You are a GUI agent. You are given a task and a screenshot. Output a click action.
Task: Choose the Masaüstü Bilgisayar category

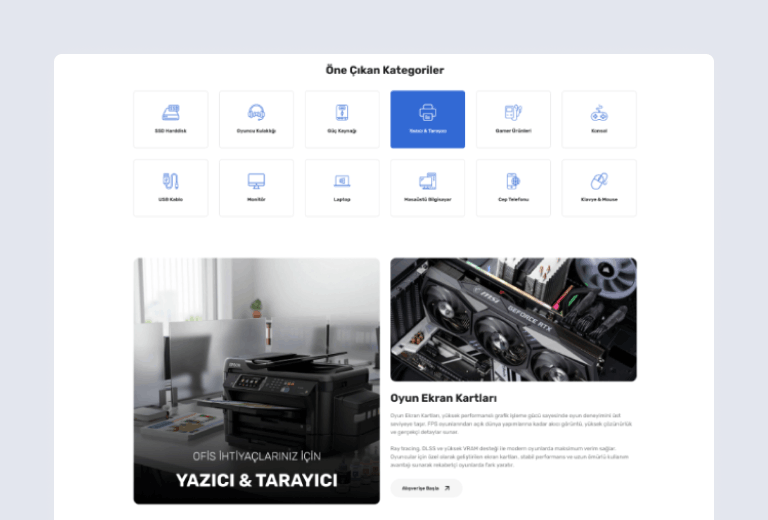[428, 188]
